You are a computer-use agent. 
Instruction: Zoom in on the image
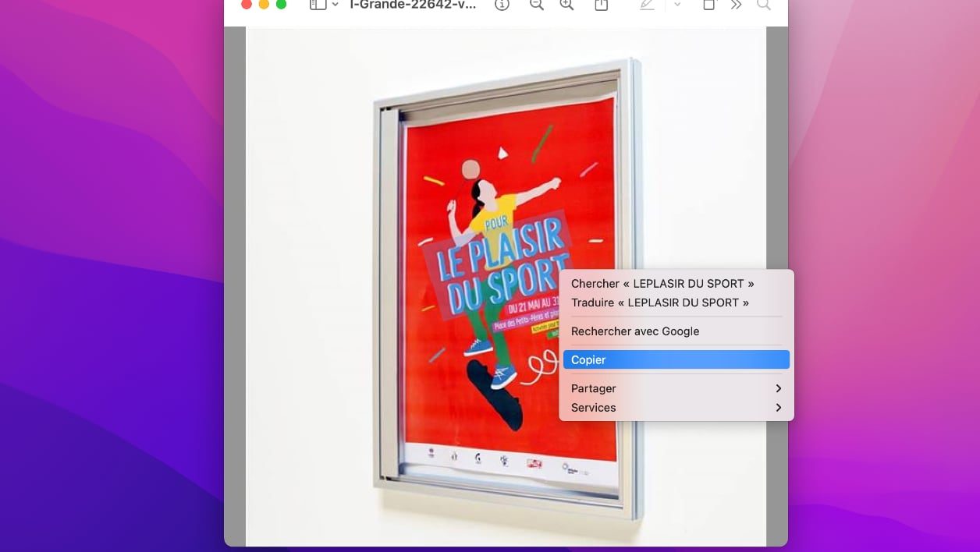point(566,5)
